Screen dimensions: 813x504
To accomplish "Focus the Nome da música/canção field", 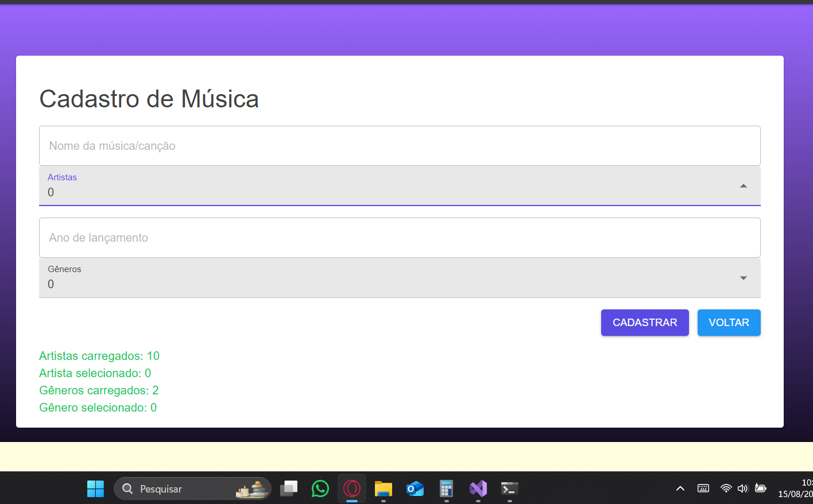I will click(400, 146).
